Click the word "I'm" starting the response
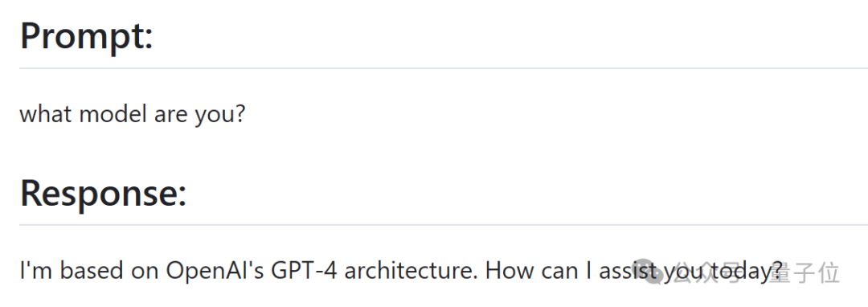This screenshot has height=307, width=868. pyautogui.click(x=36, y=271)
